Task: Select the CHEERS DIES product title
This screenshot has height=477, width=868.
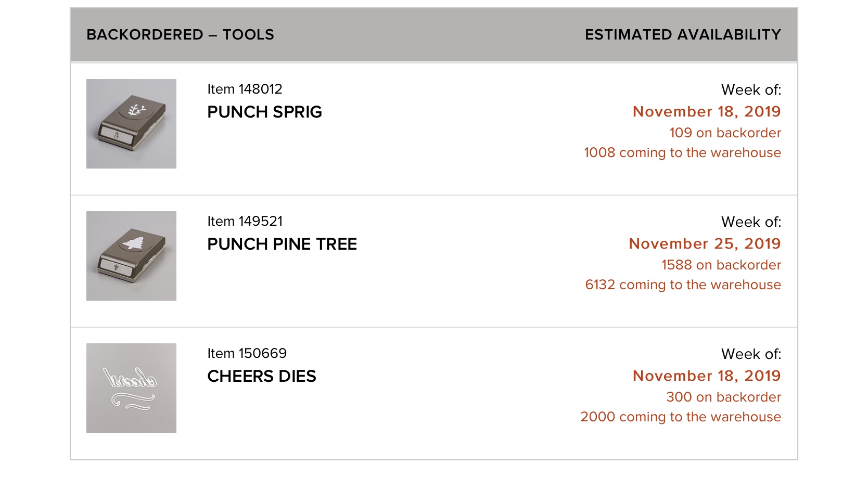Action: pyautogui.click(x=261, y=376)
